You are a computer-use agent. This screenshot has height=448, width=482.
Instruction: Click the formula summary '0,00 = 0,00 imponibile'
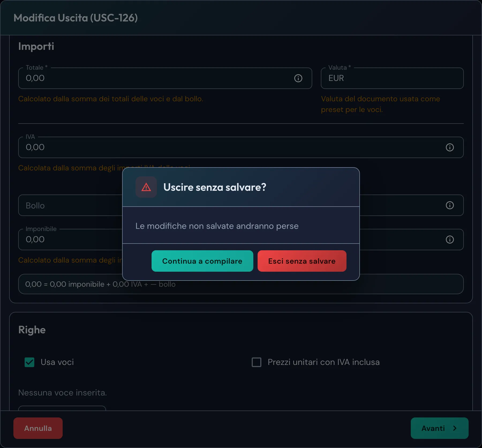(65, 284)
